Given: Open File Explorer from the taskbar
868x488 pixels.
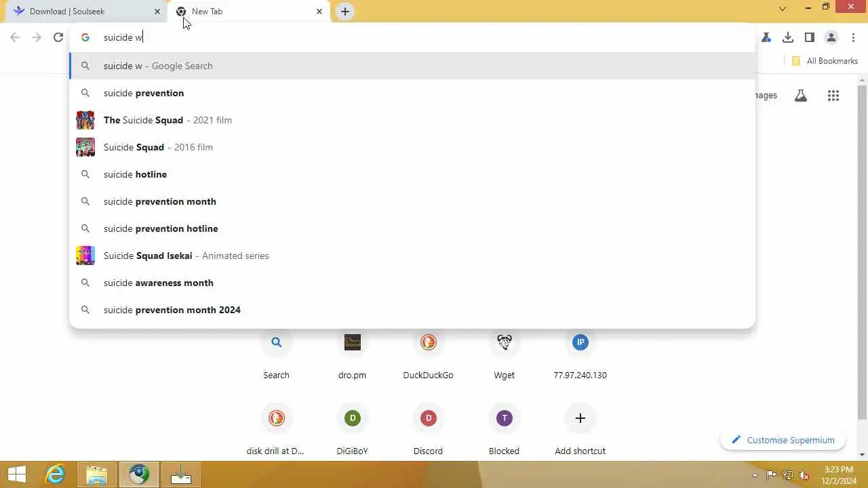Looking at the screenshot, I should click(x=97, y=474).
